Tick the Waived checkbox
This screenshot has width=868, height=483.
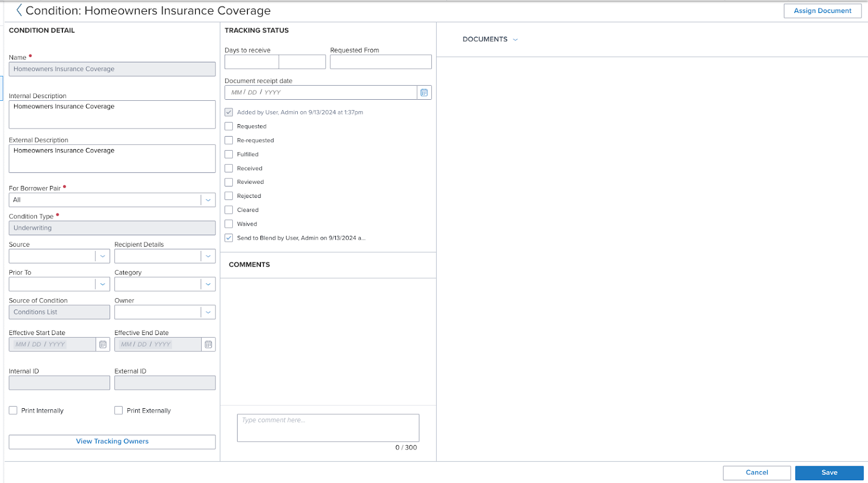coord(229,224)
